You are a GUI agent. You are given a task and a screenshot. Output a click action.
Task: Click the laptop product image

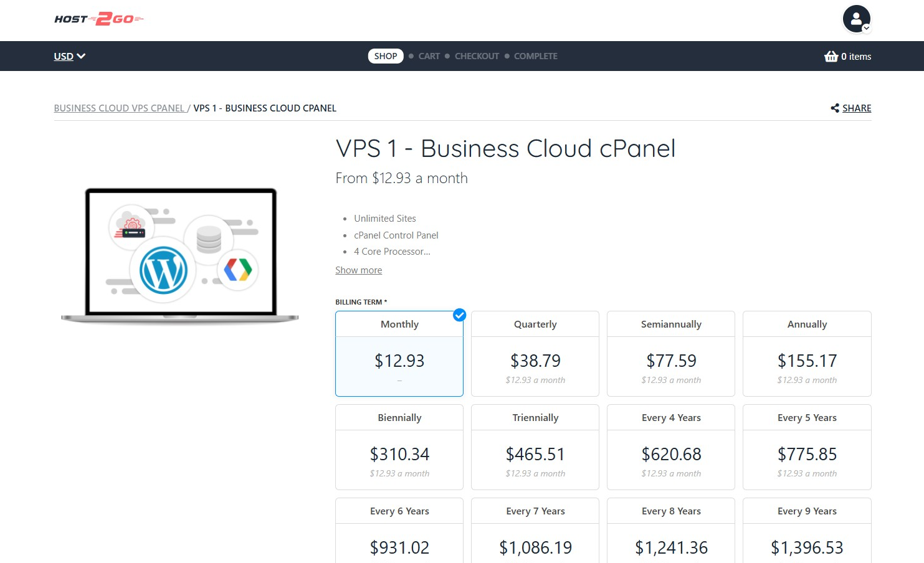(x=180, y=255)
